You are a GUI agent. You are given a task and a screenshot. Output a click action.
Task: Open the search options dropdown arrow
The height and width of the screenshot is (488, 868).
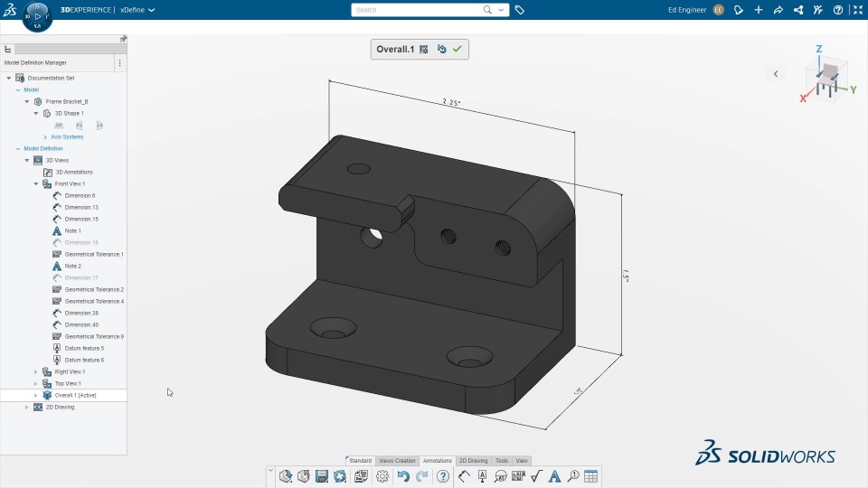(x=501, y=10)
